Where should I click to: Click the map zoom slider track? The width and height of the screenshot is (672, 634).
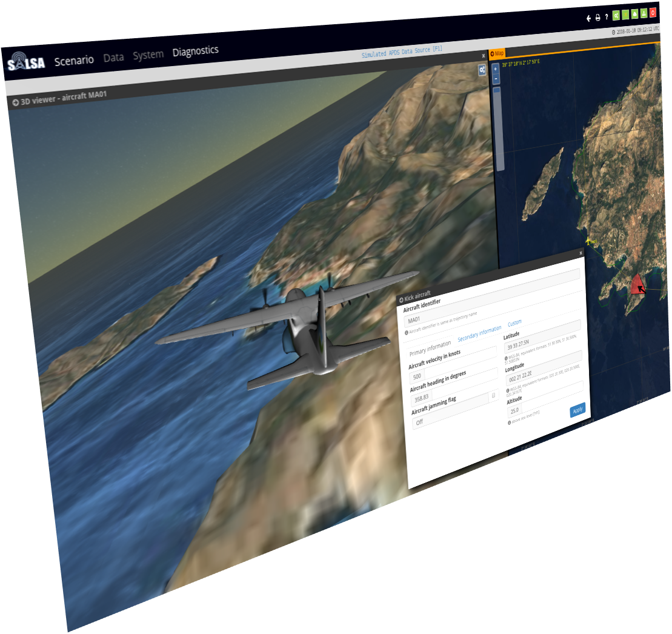(499, 128)
